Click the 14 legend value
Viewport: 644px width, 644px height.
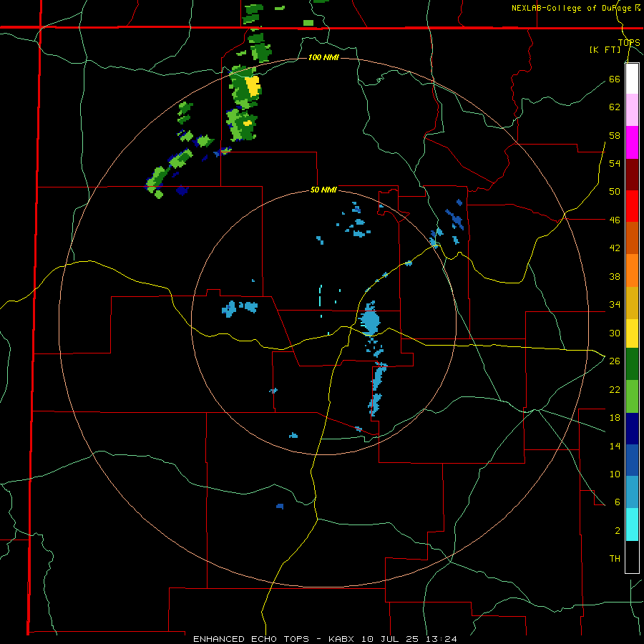point(615,446)
